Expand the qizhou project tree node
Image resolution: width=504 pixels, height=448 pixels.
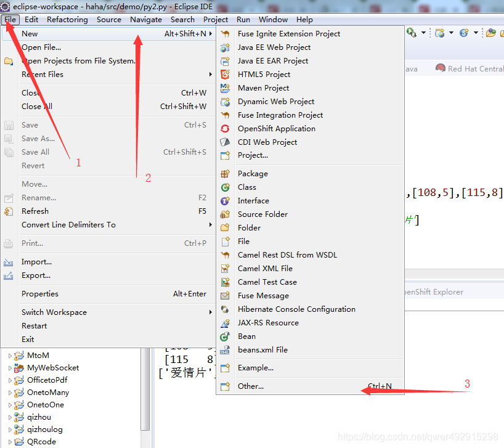10,417
